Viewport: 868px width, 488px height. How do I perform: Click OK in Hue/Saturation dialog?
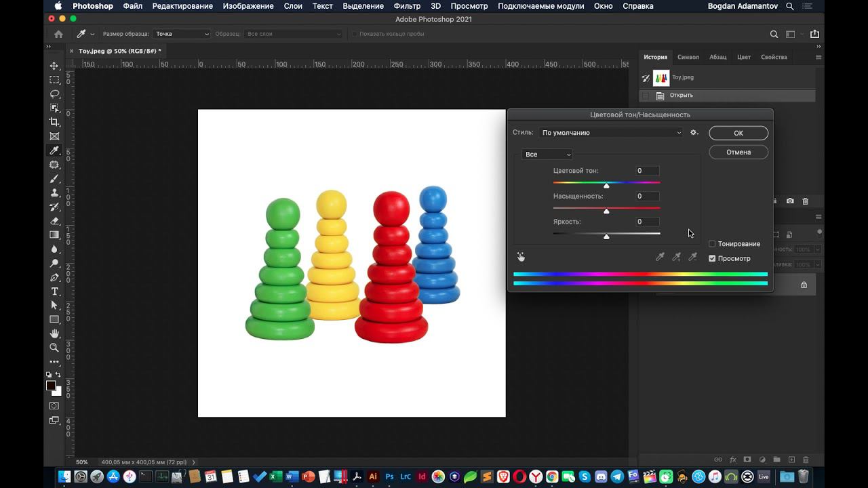(x=738, y=133)
